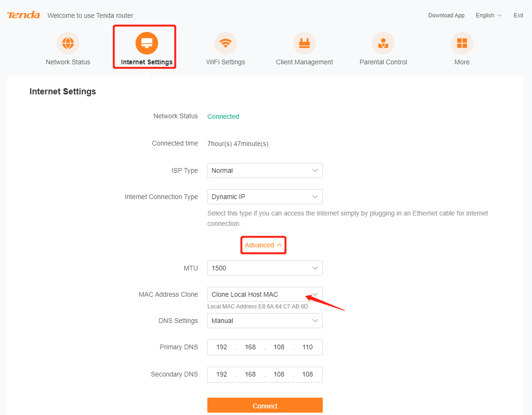
Task: Click the Network Status globe icon
Action: coord(68,44)
